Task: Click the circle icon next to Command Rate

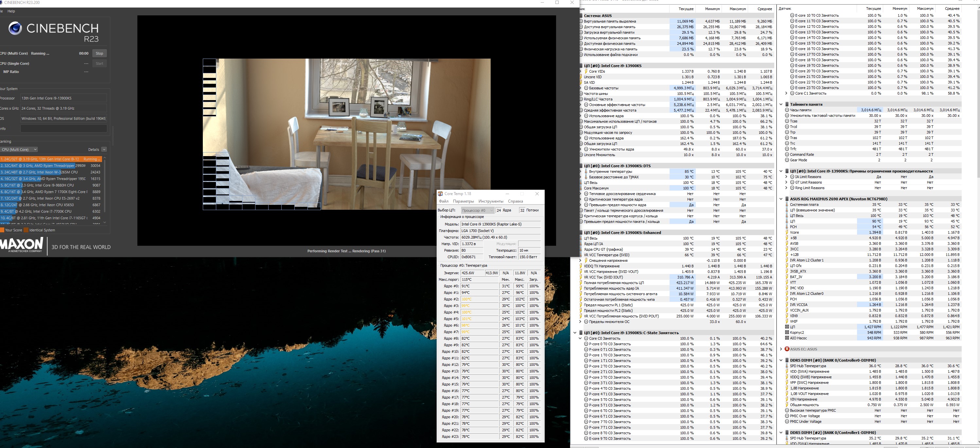Action: (x=787, y=154)
